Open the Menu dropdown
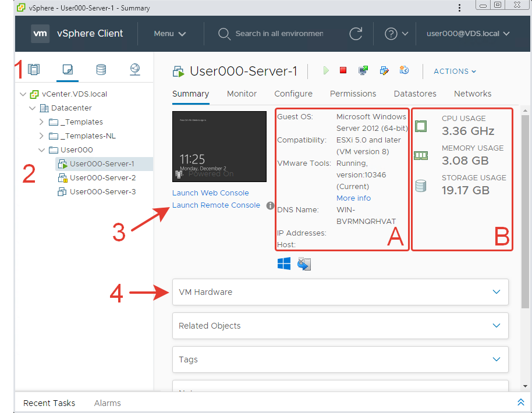 tap(169, 34)
